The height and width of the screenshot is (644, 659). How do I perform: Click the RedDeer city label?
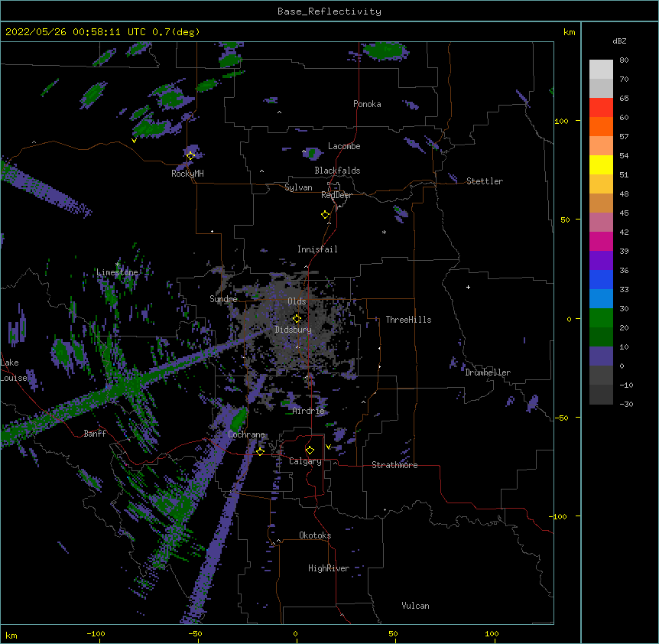tap(336, 195)
